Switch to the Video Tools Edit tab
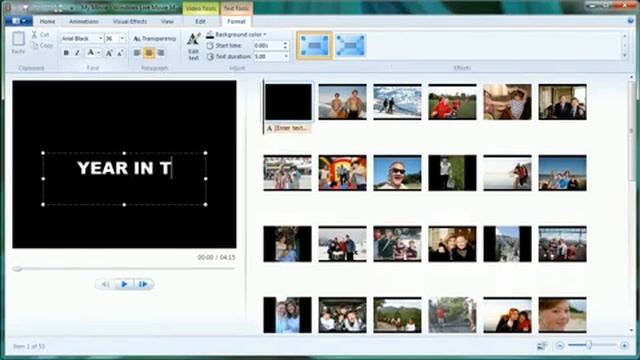640x360 pixels. tap(200, 21)
